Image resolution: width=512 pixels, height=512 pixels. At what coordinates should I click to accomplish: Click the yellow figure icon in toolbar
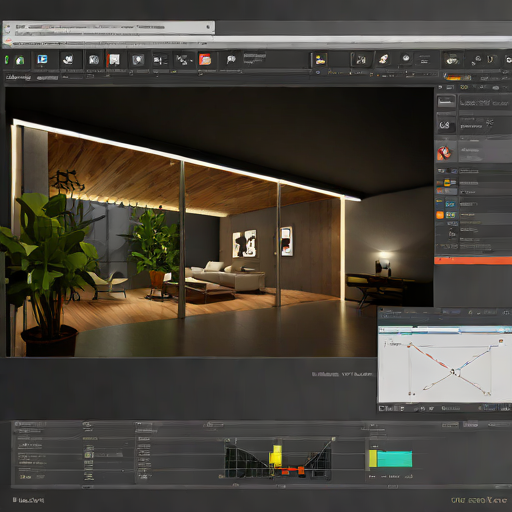click(320, 60)
